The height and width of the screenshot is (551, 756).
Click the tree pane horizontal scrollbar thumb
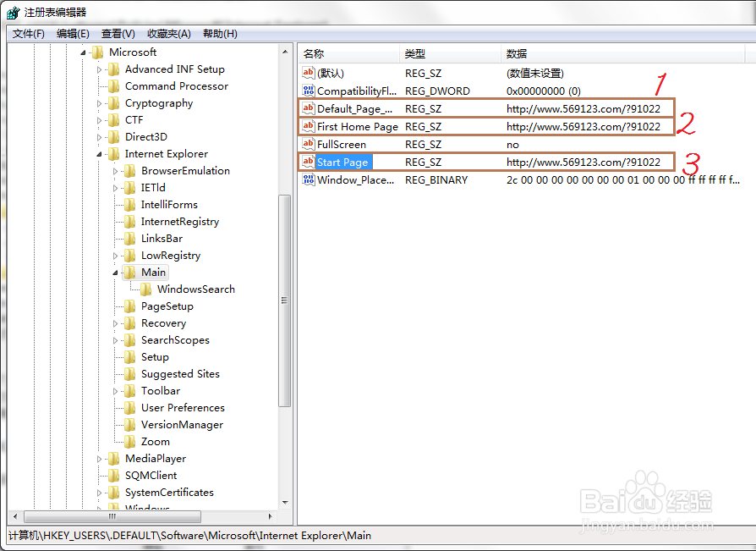112,516
